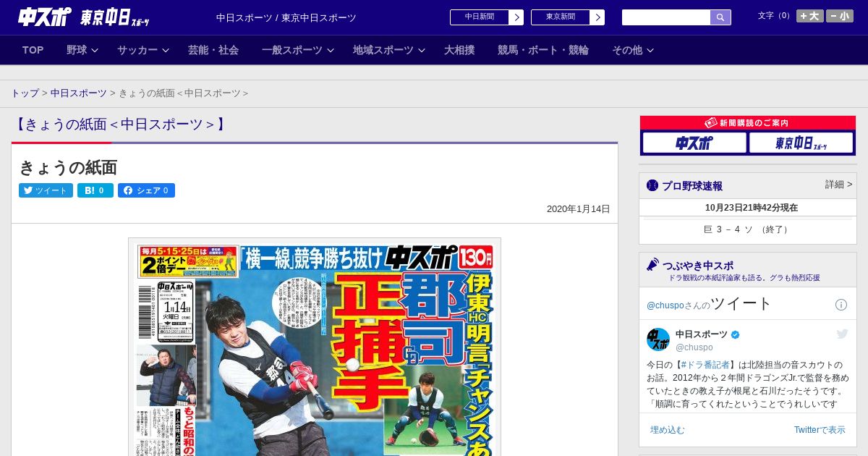Click Twitterで表示 link
This screenshot has width=868, height=456.
[820, 430]
